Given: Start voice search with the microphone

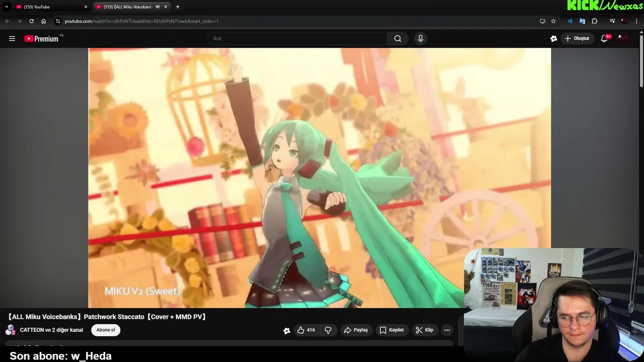Looking at the screenshot, I should [x=421, y=38].
